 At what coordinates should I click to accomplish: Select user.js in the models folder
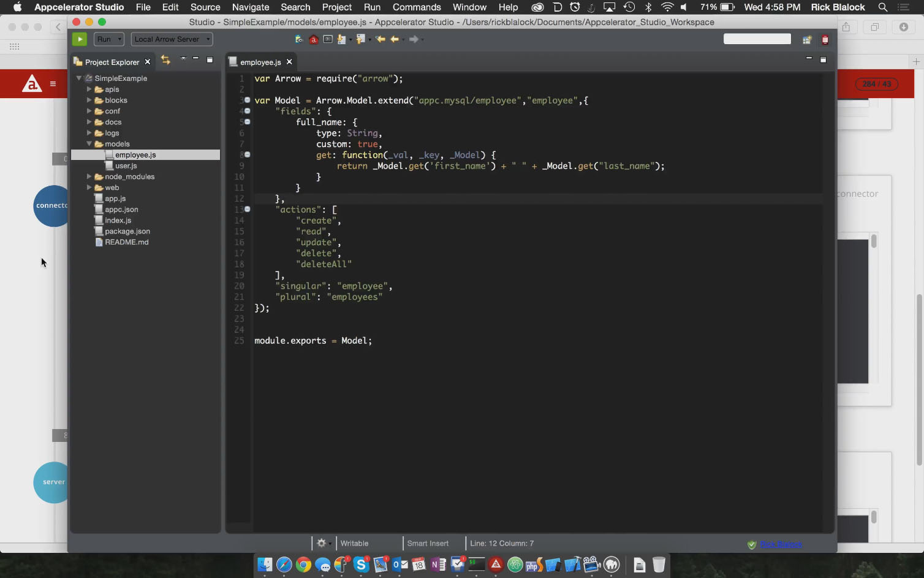click(126, 166)
